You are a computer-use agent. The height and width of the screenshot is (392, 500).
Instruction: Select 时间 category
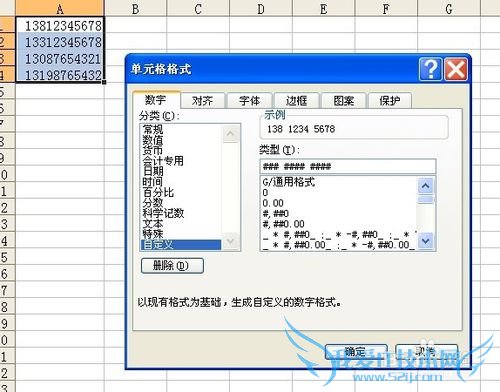(x=181, y=182)
